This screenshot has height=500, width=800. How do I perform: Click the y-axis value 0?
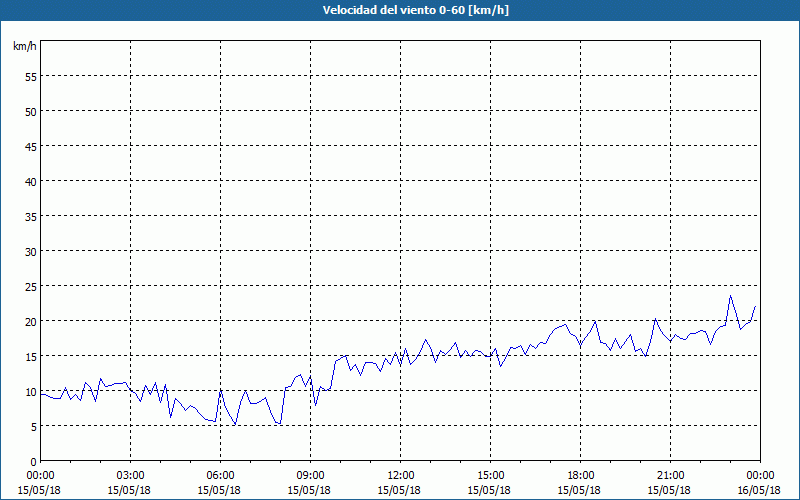pos(34,462)
